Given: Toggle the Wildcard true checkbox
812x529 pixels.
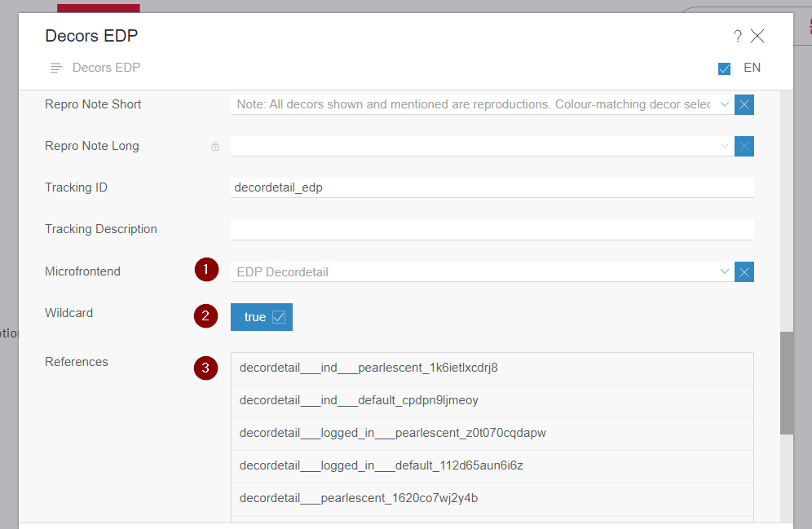Looking at the screenshot, I should click(262, 317).
